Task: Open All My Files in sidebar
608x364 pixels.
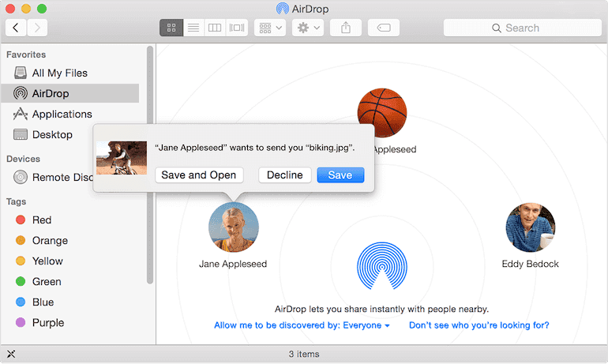Action: coord(59,73)
